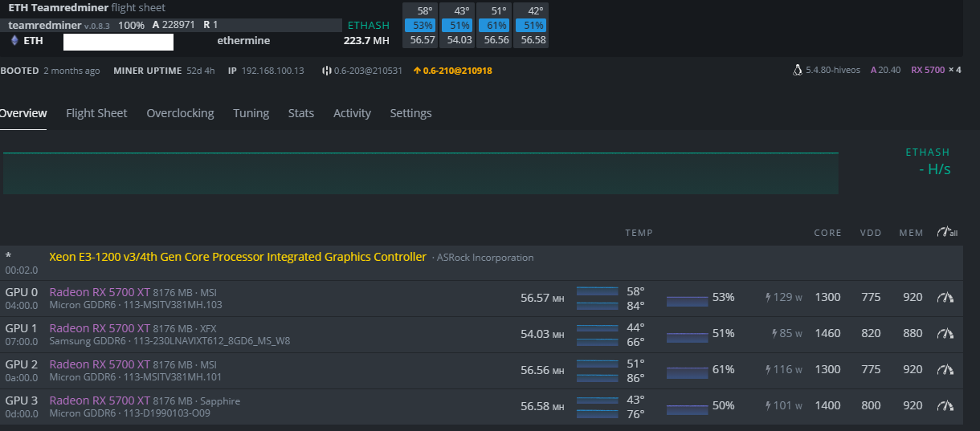980x431 pixels.
Task: Click the Linux kernel 5.4.80-hiveos icon
Action: point(797,71)
